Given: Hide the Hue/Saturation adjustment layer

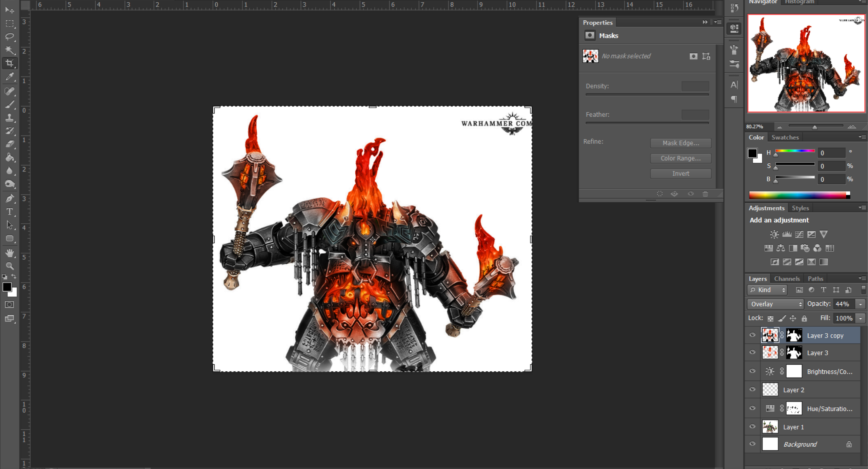Looking at the screenshot, I should (752, 408).
